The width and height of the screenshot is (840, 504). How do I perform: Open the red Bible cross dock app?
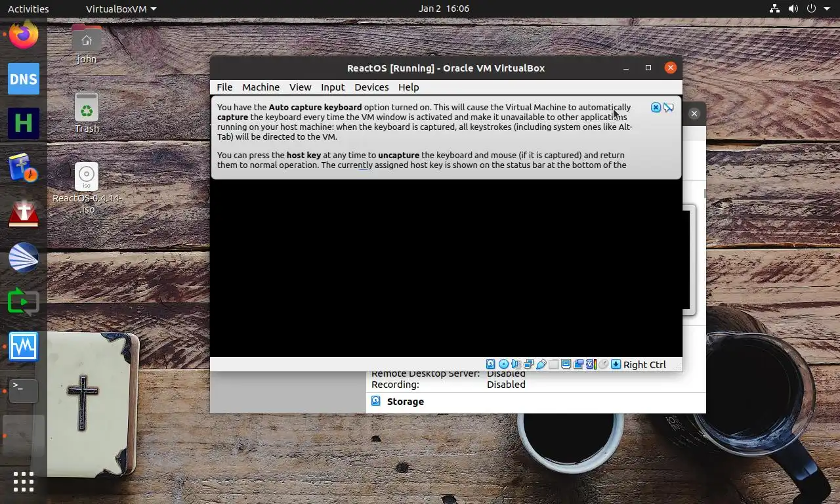(24, 213)
